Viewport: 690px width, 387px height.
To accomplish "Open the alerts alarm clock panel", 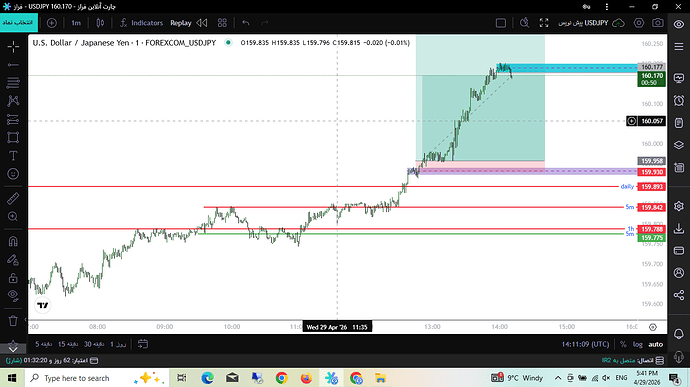I will point(679,101).
